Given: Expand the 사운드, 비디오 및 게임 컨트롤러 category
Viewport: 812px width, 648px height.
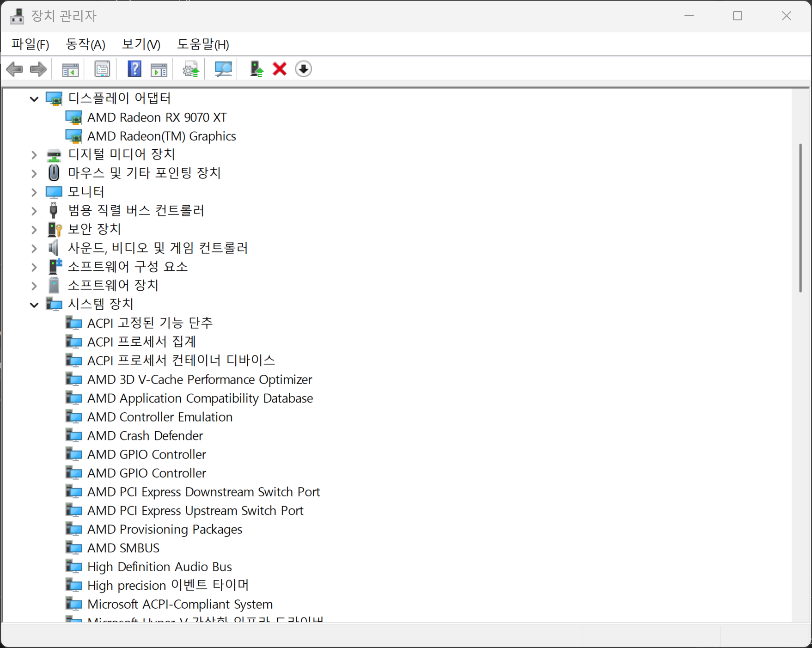Looking at the screenshot, I should (34, 248).
